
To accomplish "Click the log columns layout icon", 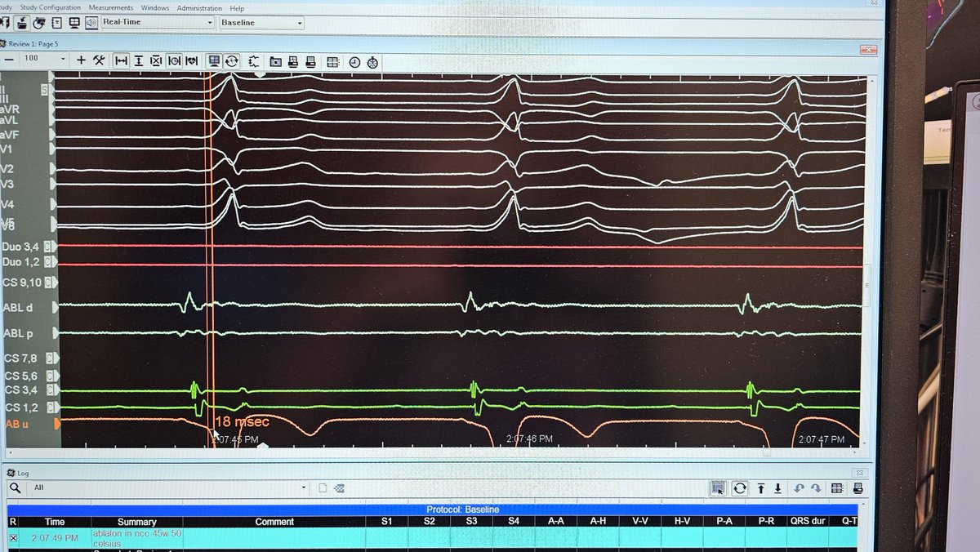I will 837,488.
